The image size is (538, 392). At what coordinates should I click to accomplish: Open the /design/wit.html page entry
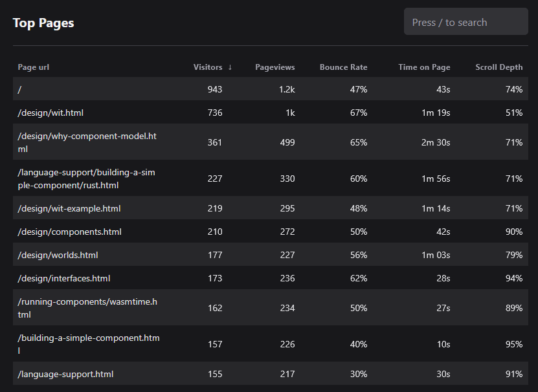point(50,113)
